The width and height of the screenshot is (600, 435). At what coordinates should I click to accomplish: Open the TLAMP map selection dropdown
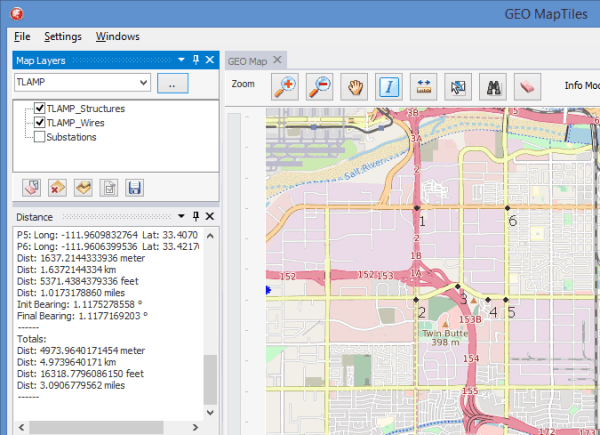[x=144, y=83]
